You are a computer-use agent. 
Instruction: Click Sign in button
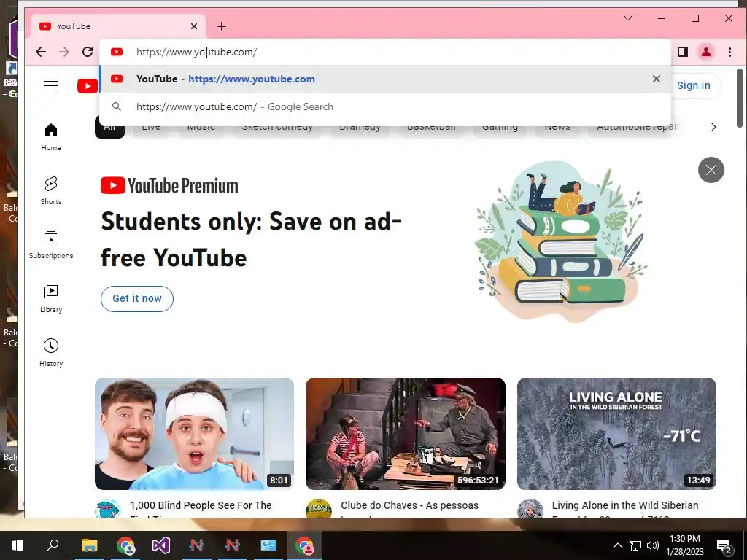point(694,86)
